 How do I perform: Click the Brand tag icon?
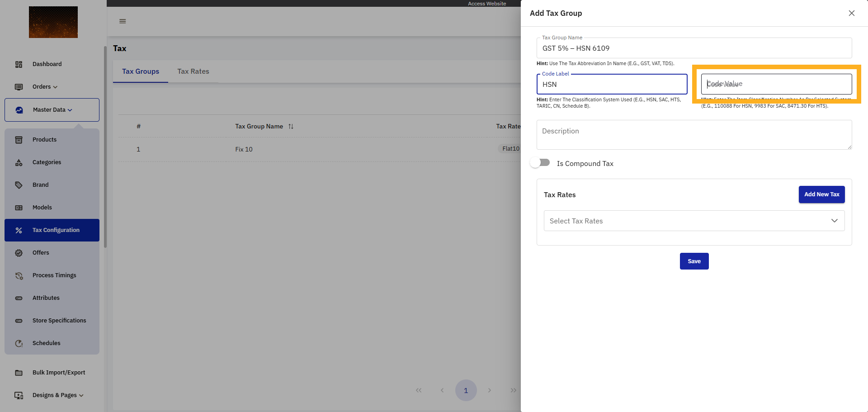click(x=19, y=185)
